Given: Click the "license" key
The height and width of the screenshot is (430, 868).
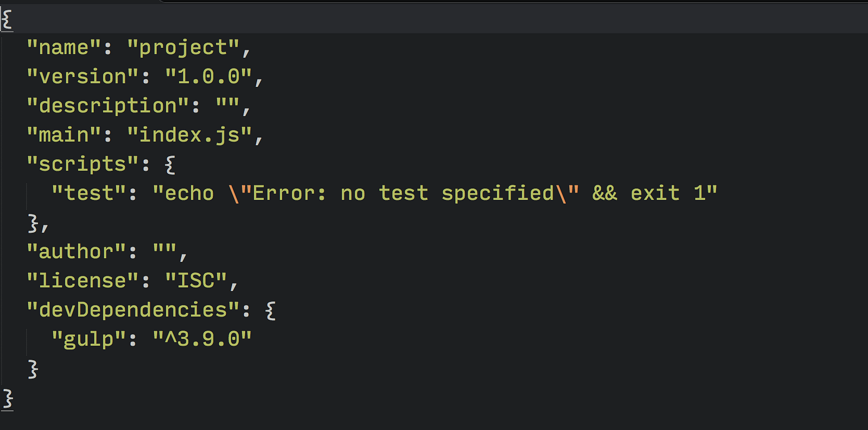Looking at the screenshot, I should point(82,281).
